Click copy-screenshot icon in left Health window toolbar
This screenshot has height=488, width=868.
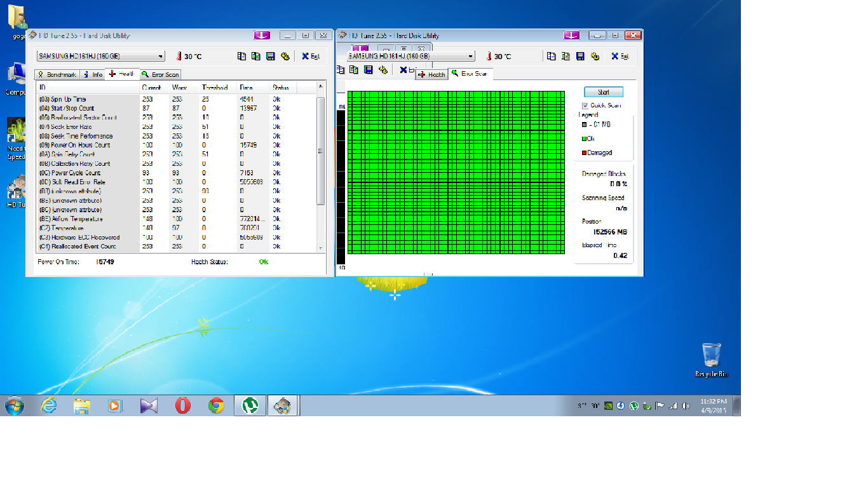tap(255, 57)
